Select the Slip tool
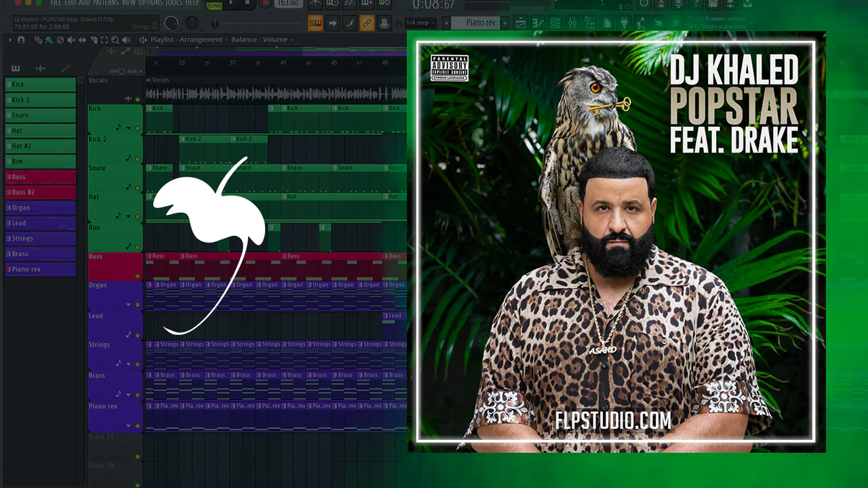Viewport: 868px width, 488px height. [x=82, y=40]
